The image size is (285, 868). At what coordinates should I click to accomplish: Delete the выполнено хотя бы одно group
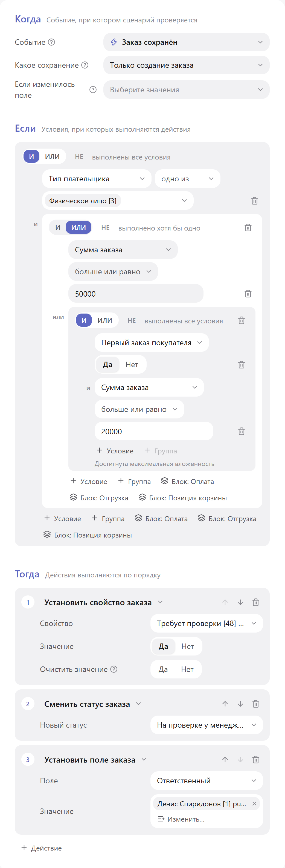point(248,228)
